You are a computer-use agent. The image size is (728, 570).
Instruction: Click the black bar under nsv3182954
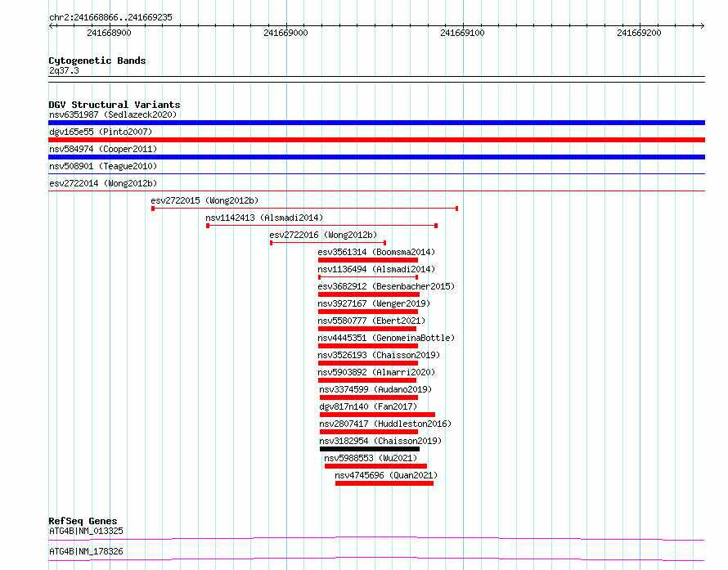[x=370, y=449]
